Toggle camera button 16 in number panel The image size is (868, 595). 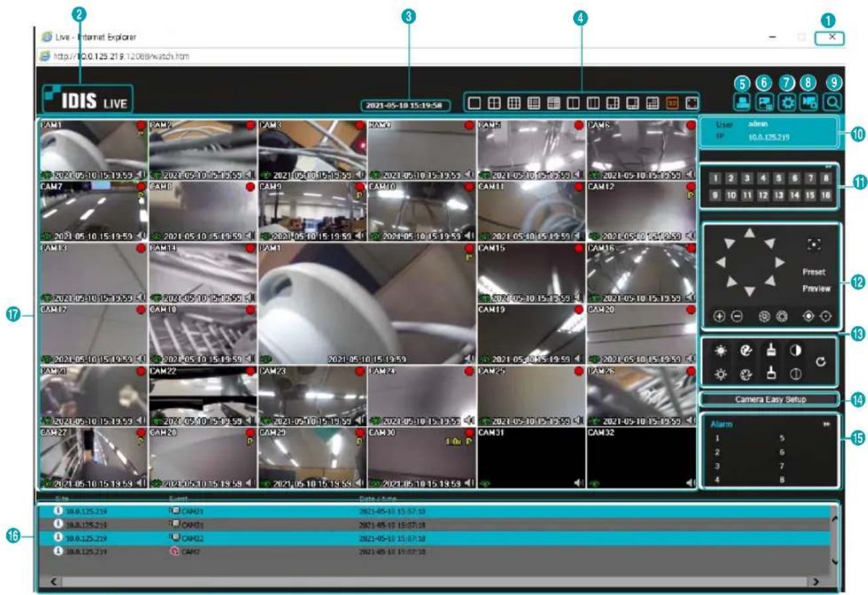click(x=826, y=195)
